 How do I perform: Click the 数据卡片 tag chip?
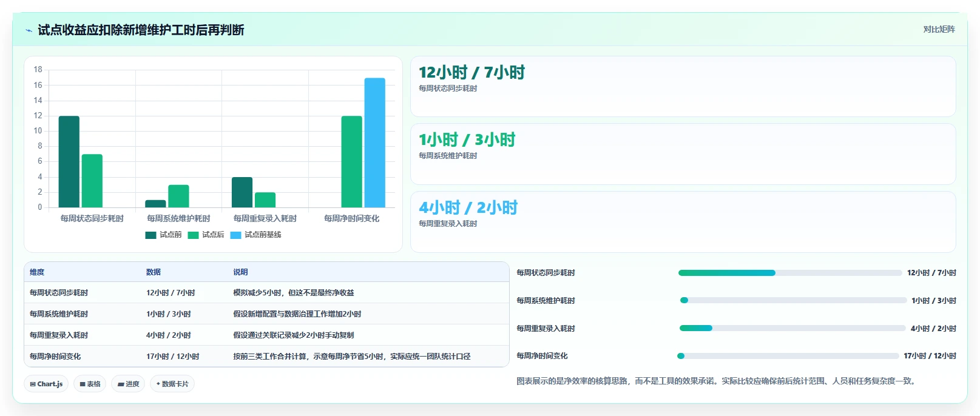point(172,384)
